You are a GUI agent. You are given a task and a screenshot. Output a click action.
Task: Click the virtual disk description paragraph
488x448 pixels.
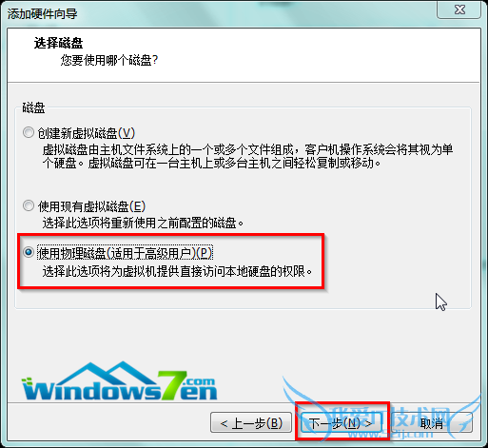pyautogui.click(x=247, y=156)
